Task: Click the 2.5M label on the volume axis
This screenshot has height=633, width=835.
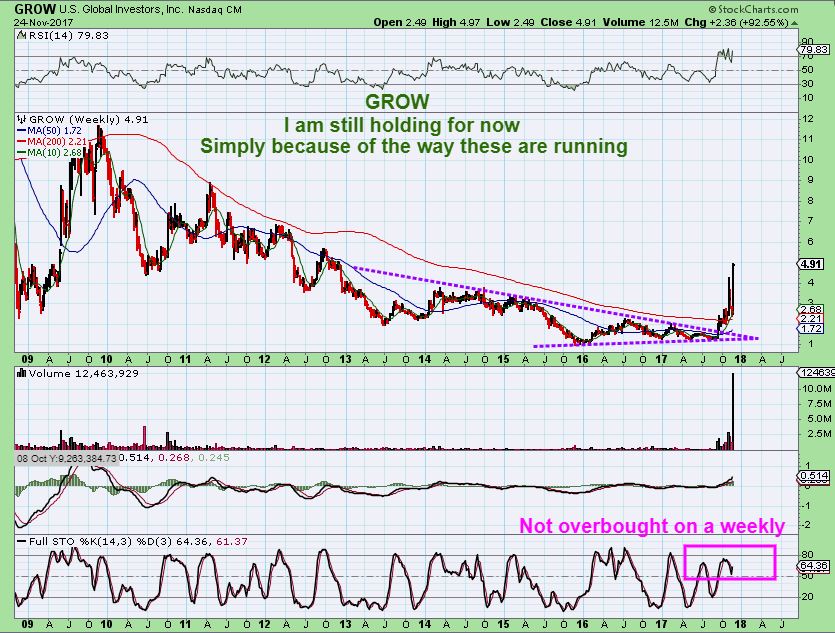Action: [x=819, y=434]
